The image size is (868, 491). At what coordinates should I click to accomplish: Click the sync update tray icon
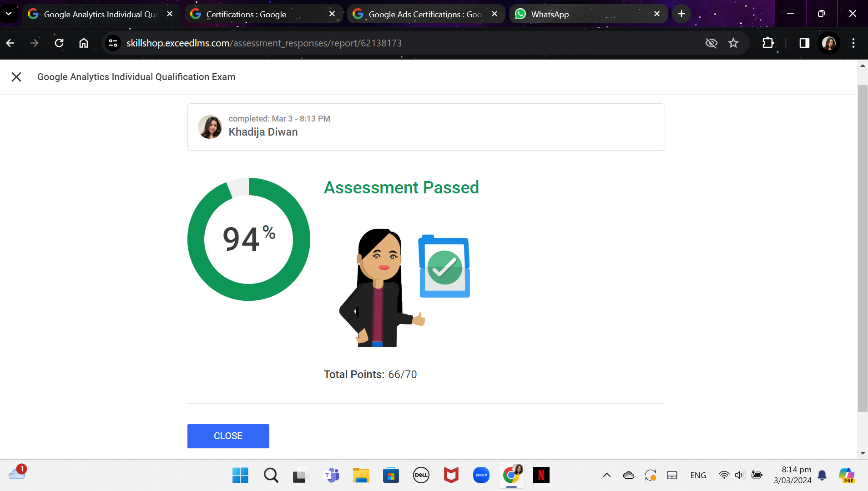pos(650,476)
